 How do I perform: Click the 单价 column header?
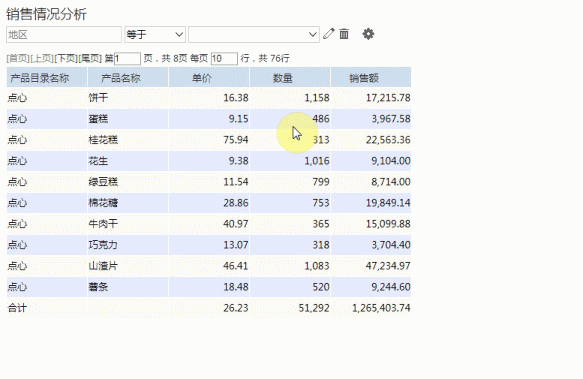pos(209,77)
